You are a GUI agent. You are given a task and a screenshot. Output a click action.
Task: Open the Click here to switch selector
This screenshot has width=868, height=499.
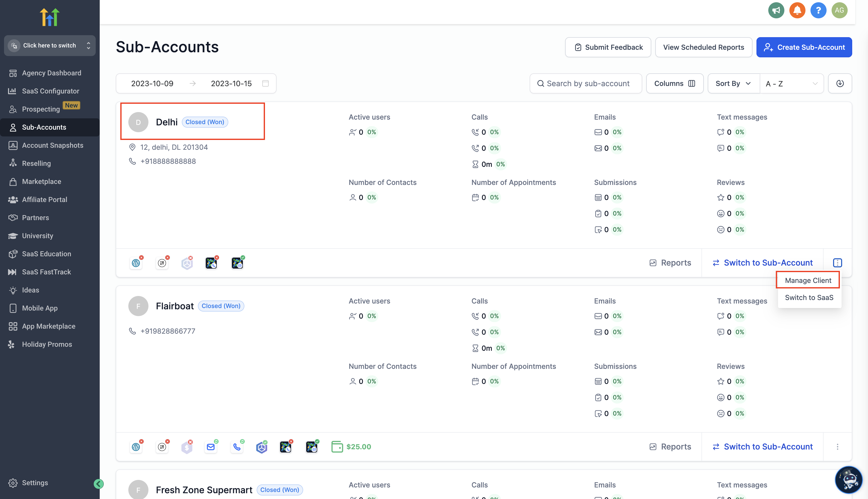[x=50, y=45]
